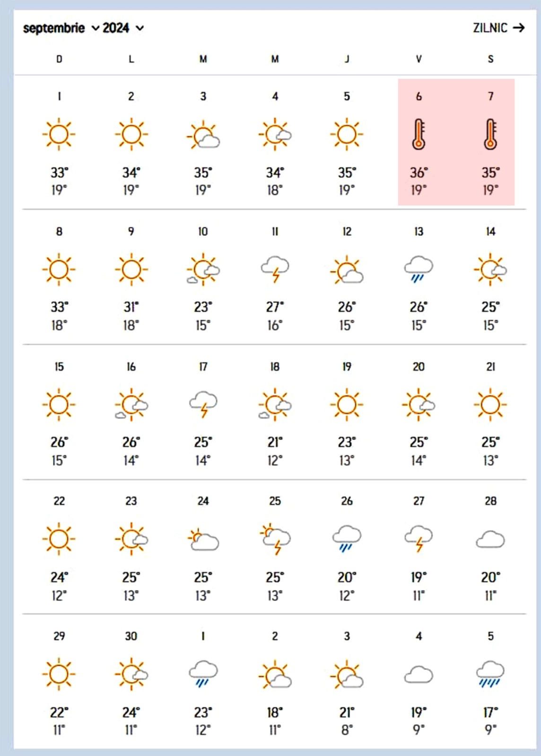Select the partly cloudy icon on September 3
Screen dimensions: 541x756
click(203, 135)
